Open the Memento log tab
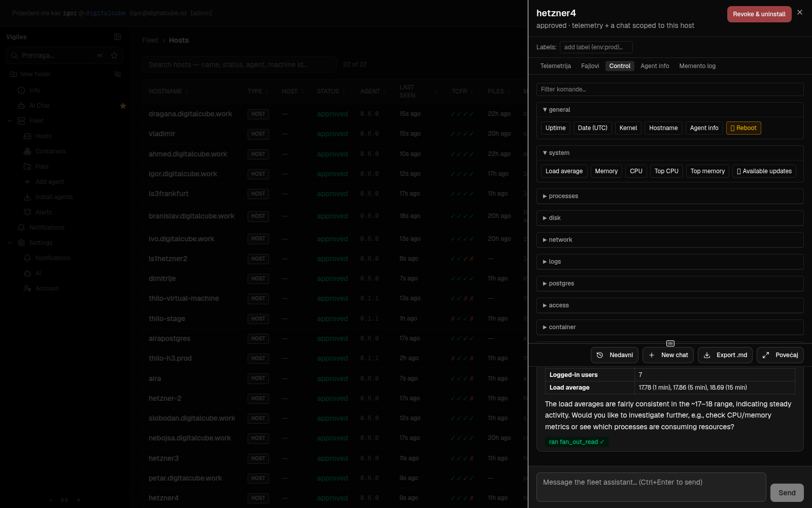 point(697,66)
